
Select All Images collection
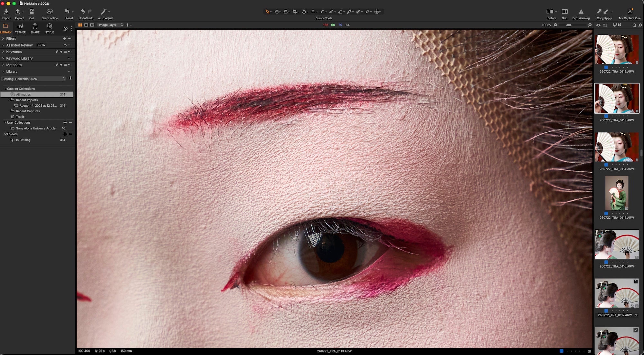(37, 95)
